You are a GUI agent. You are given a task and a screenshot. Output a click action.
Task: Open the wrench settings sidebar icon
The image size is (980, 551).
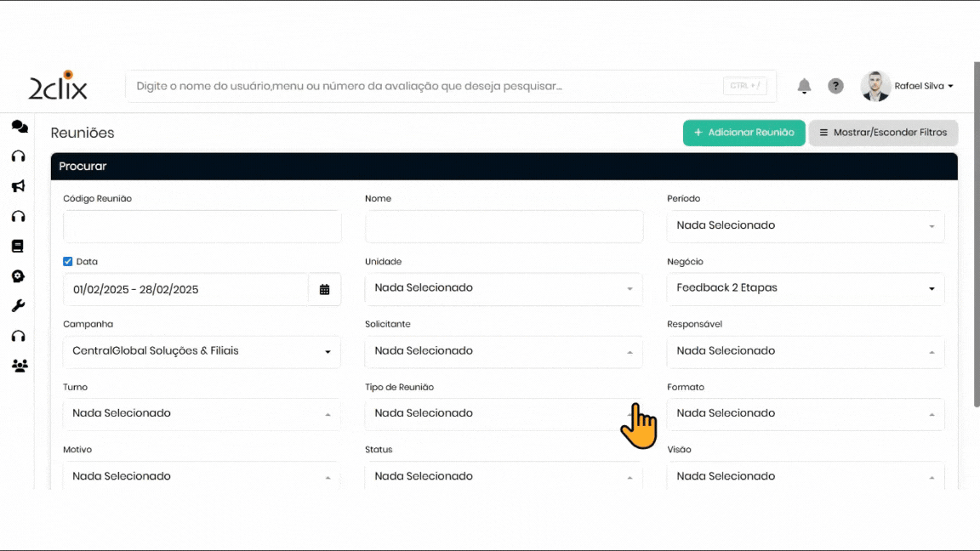click(18, 306)
